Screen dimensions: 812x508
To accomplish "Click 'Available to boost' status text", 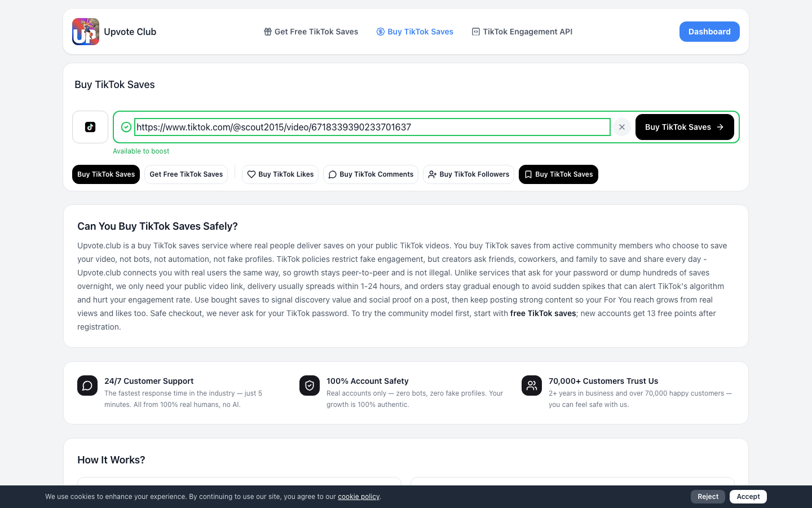I will coord(141,151).
